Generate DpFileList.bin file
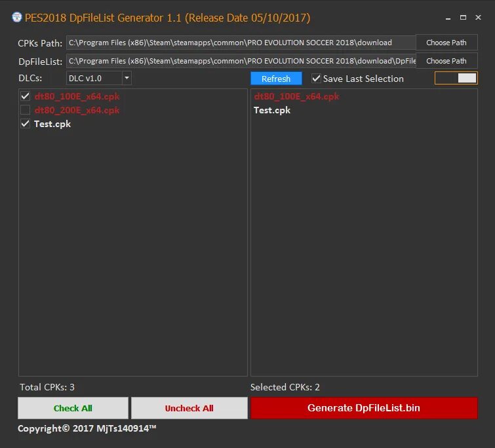This screenshot has width=495, height=448. pos(364,408)
